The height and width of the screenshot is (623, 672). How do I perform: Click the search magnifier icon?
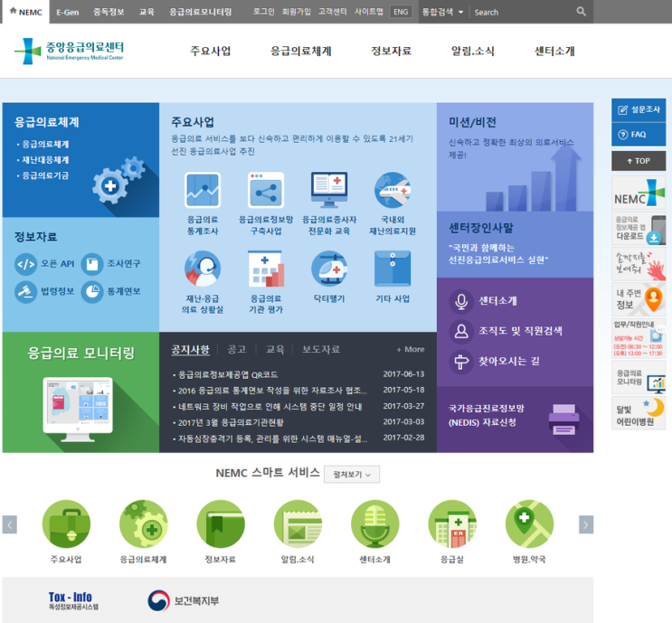coord(582,12)
